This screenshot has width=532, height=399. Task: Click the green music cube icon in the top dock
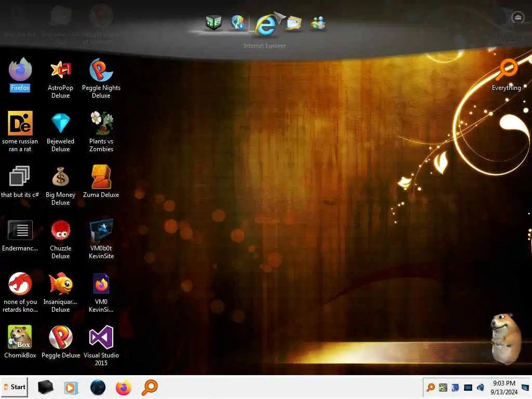pos(214,23)
